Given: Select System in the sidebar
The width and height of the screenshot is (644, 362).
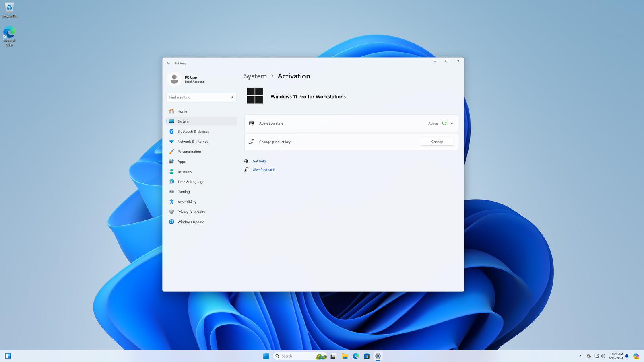Looking at the screenshot, I should 201,121.
